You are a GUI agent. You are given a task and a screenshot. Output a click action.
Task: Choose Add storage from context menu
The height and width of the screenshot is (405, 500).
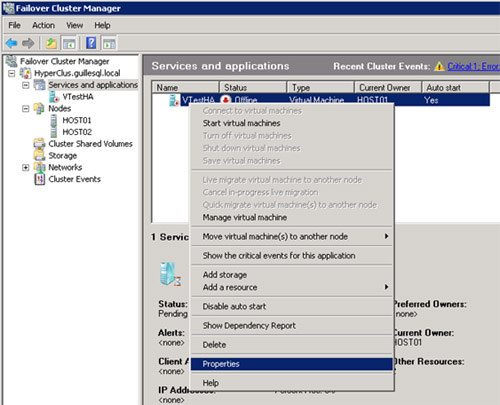292,275
